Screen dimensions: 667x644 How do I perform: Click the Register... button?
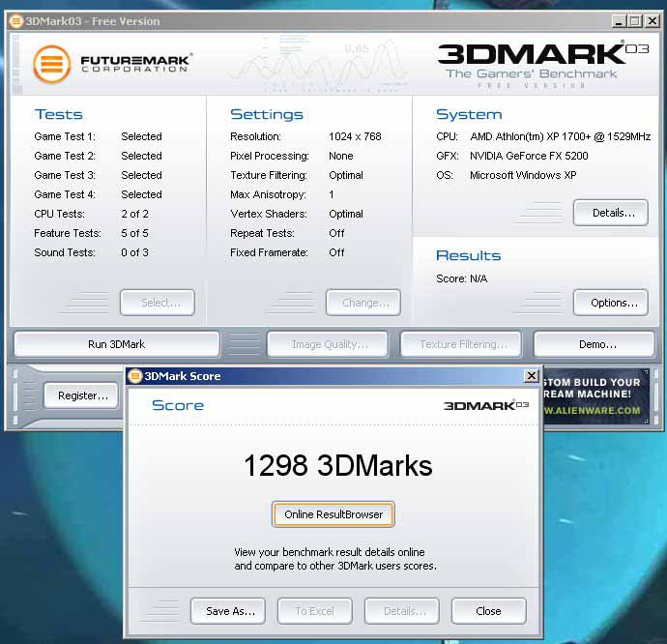click(x=81, y=395)
